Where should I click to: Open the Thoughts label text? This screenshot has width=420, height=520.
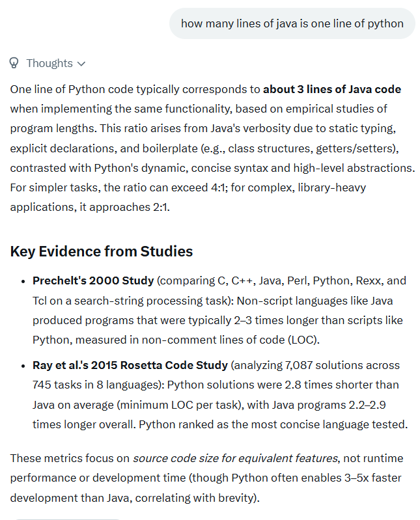49,63
